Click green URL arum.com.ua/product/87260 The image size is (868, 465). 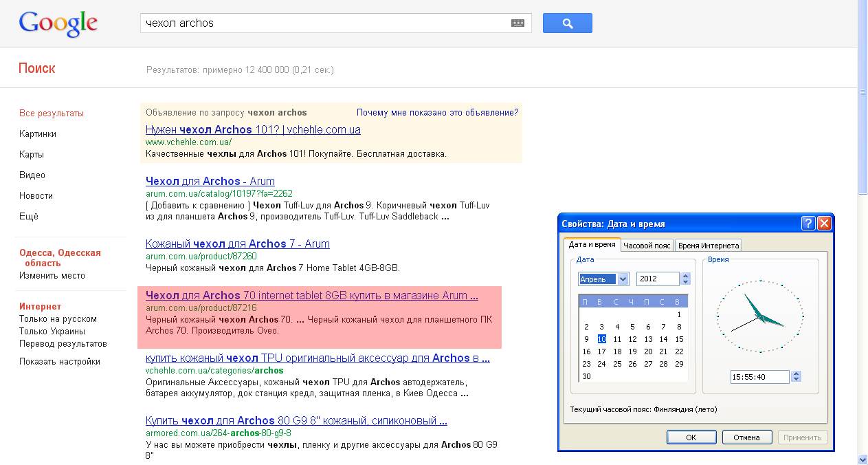201,256
